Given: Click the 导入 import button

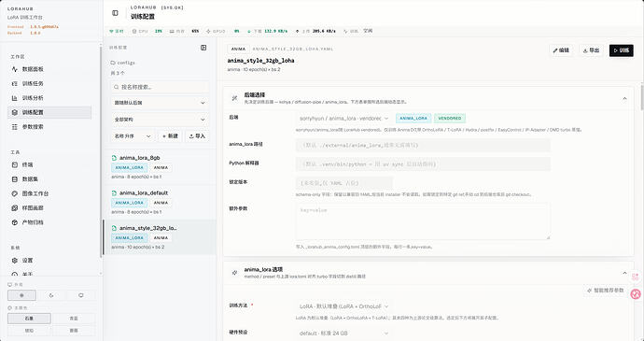Looking at the screenshot, I should coord(197,136).
